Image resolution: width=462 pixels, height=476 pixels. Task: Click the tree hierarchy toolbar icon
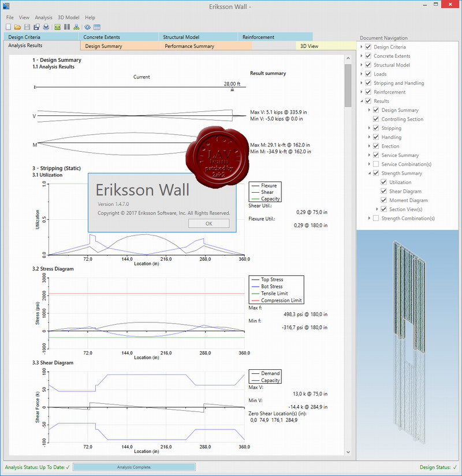[x=76, y=27]
